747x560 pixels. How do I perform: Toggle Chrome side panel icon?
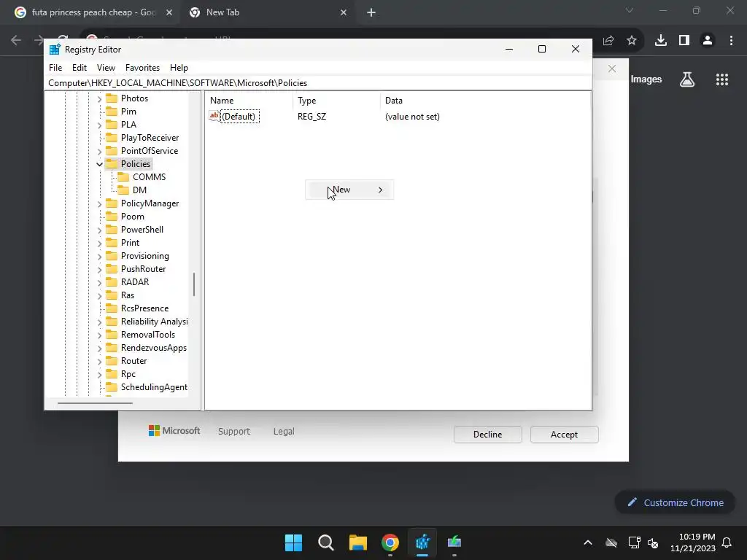684,41
